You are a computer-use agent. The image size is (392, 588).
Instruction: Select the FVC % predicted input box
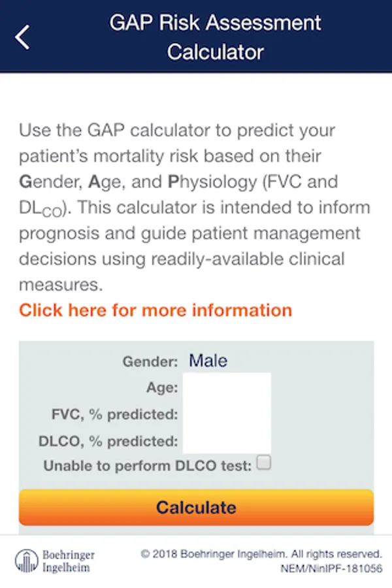tap(227, 414)
